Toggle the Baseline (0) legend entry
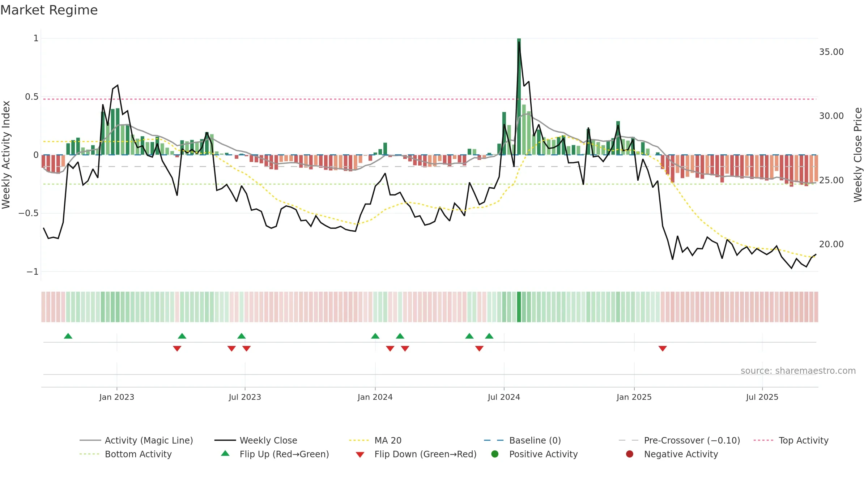Image resolution: width=868 pixels, height=488 pixels. pos(522,440)
